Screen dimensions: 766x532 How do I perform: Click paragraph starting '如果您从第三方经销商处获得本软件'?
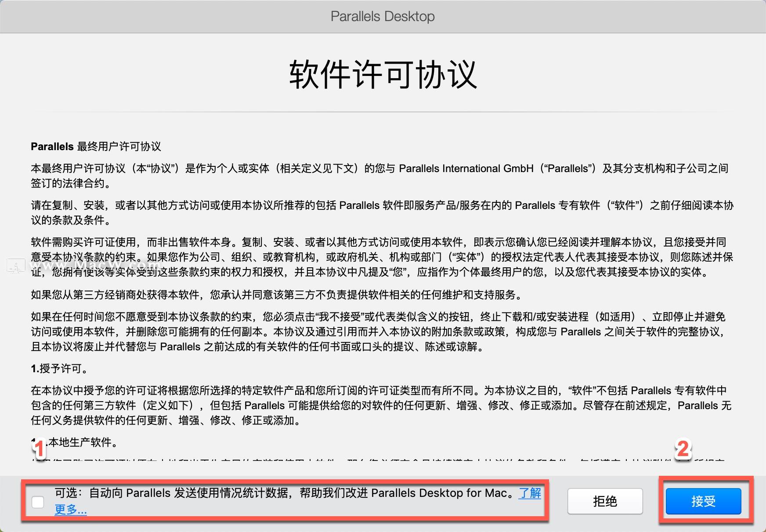278,295
